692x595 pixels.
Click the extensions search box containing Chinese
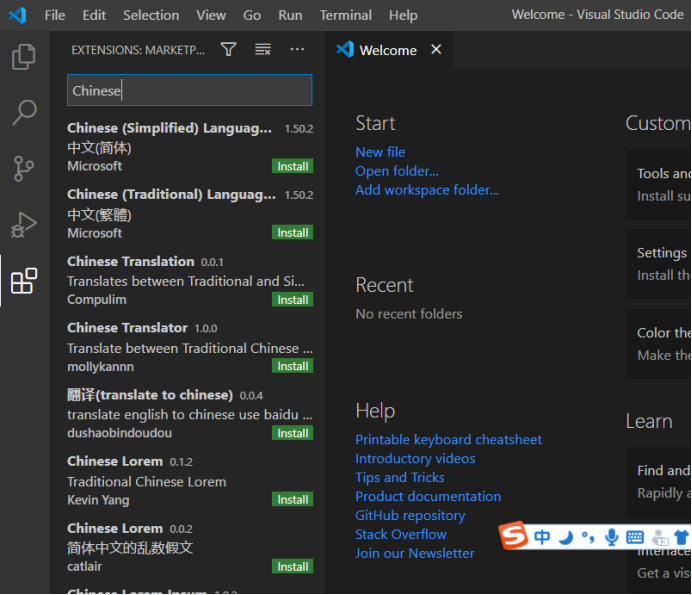[x=190, y=90]
